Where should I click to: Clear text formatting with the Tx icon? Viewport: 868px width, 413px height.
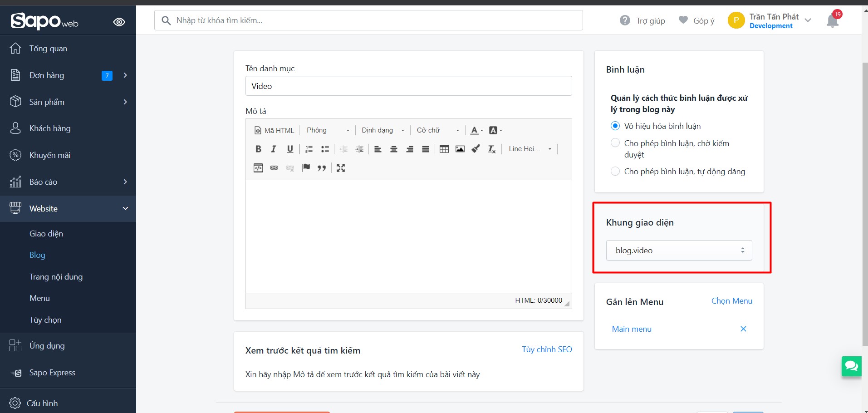tap(492, 149)
